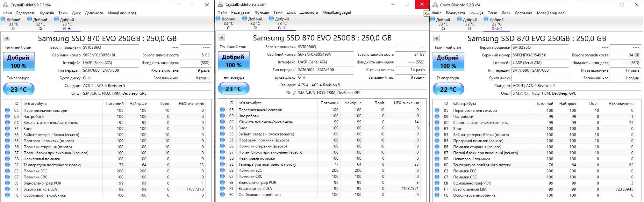Select Невиправні помилки row in middle window
Screen dimensions: 644x202
[319, 158]
